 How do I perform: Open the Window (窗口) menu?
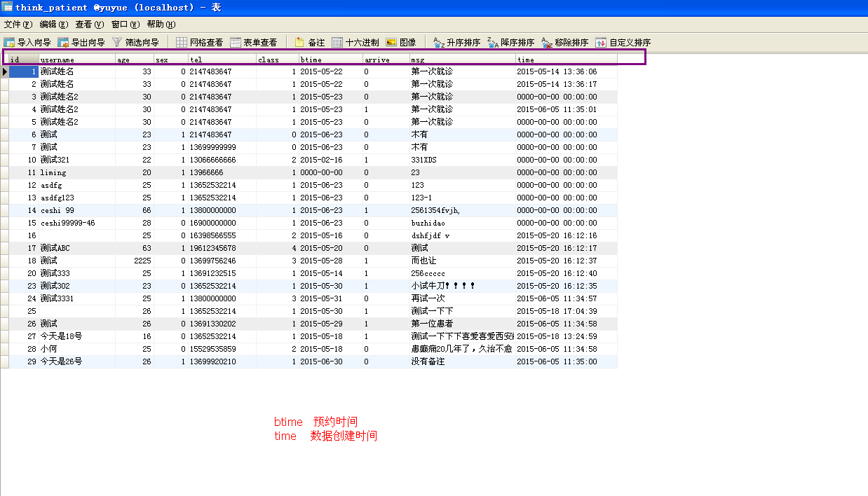126,25
